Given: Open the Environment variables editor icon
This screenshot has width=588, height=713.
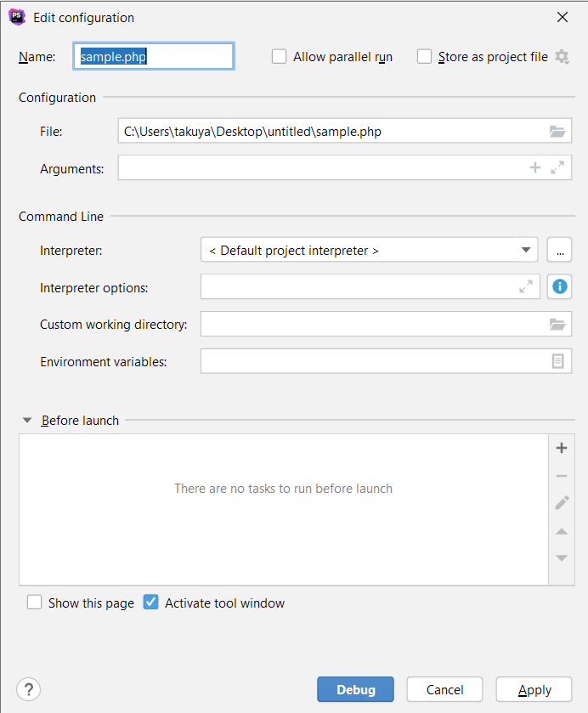Looking at the screenshot, I should coord(557,361).
